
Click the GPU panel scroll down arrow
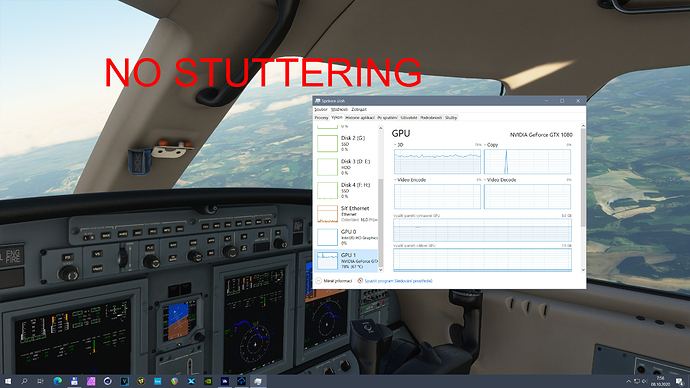click(583, 270)
